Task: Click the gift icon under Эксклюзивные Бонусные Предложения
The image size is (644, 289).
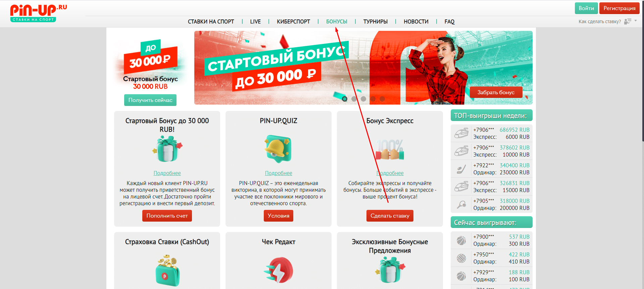Action: pos(390,270)
